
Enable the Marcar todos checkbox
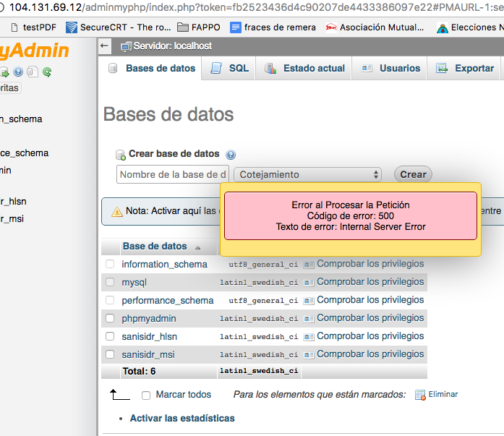tap(146, 396)
